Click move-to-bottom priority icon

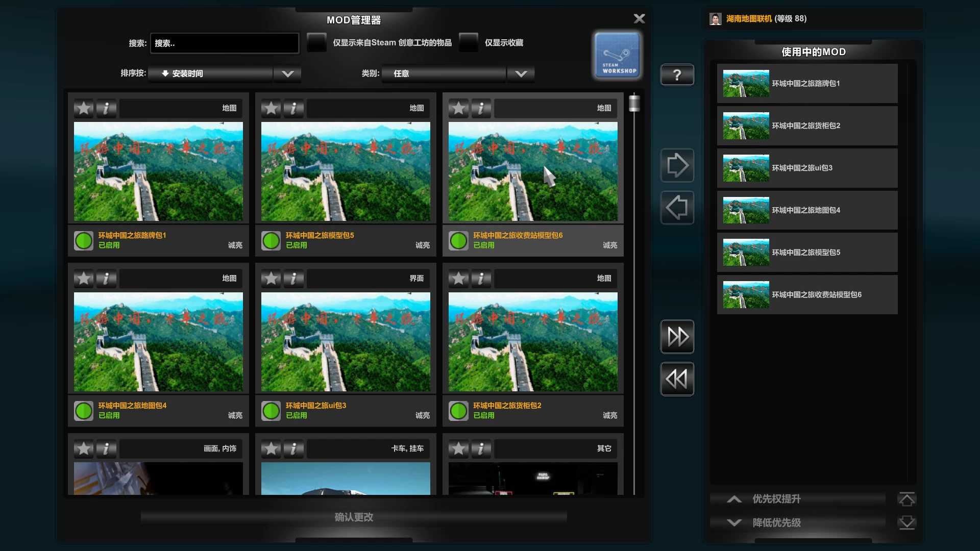(x=906, y=522)
